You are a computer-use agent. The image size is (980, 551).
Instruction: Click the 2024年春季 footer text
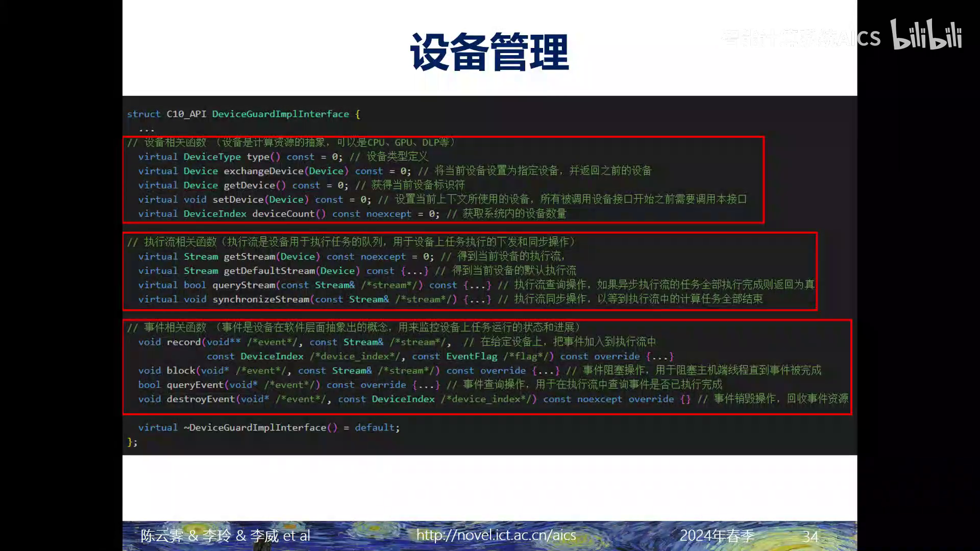point(717,536)
